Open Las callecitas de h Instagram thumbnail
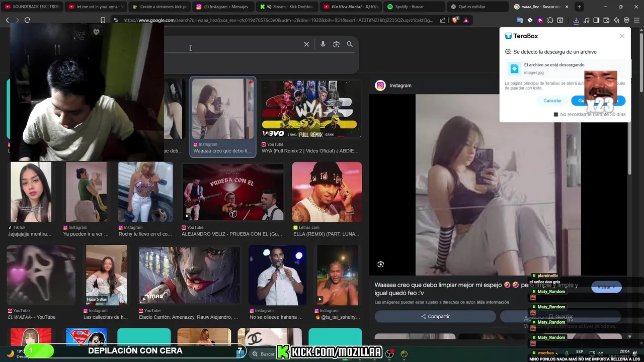Image resolution: width=644 pixels, height=362 pixels. pos(106,275)
